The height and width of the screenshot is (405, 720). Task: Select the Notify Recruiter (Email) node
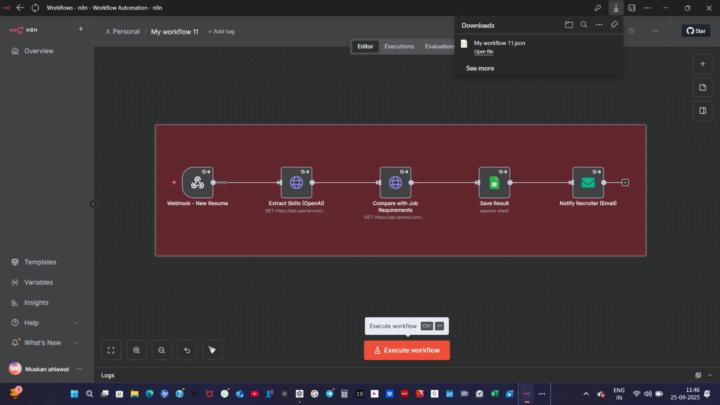point(588,182)
